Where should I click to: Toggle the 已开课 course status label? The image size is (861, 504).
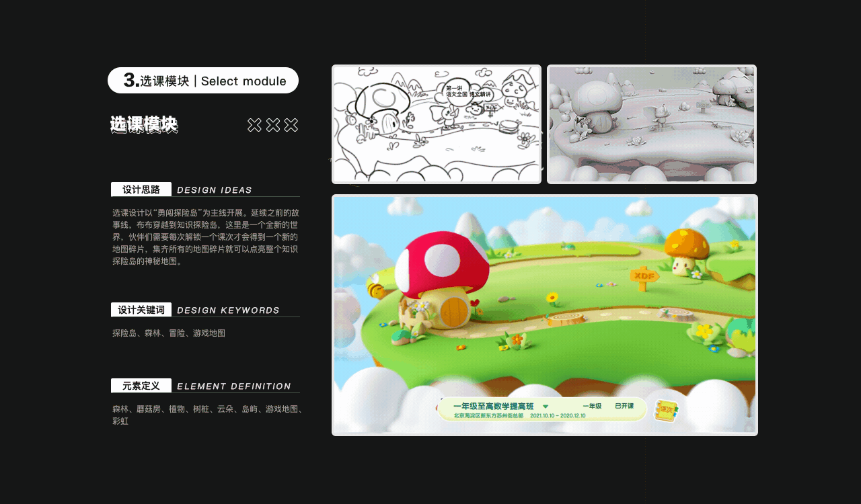[625, 405]
